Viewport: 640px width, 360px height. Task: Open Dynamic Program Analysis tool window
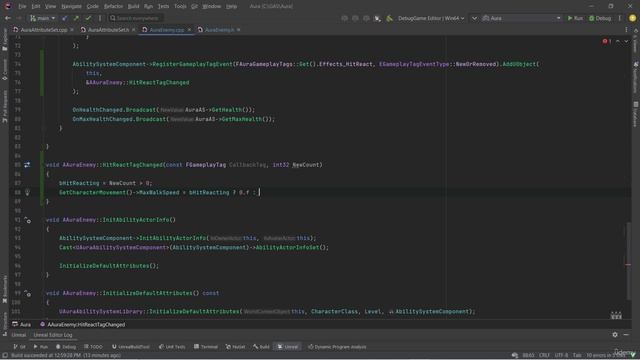coord(337,347)
